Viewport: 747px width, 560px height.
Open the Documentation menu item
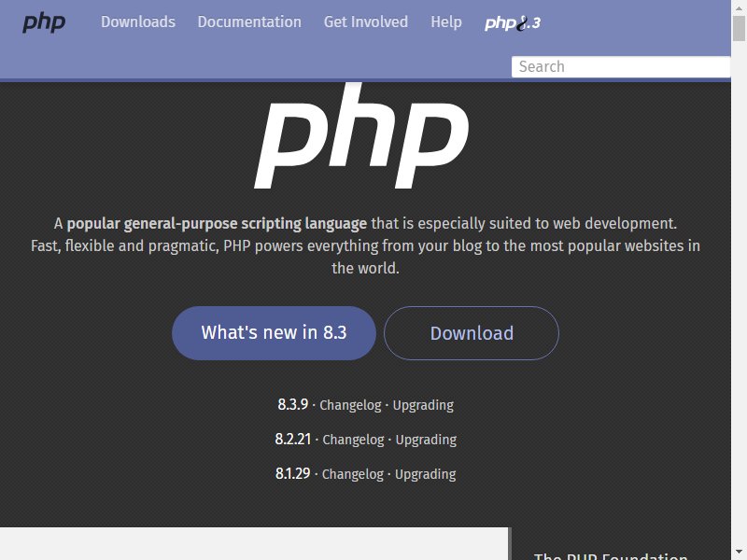[x=249, y=21]
